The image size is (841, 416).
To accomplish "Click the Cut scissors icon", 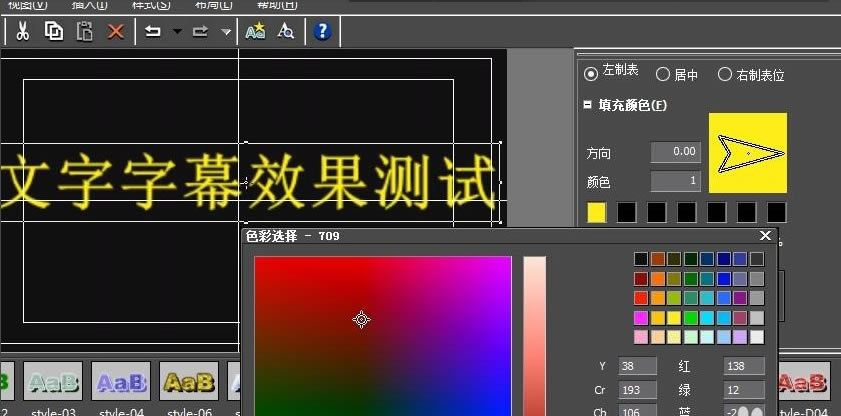I will point(21,31).
